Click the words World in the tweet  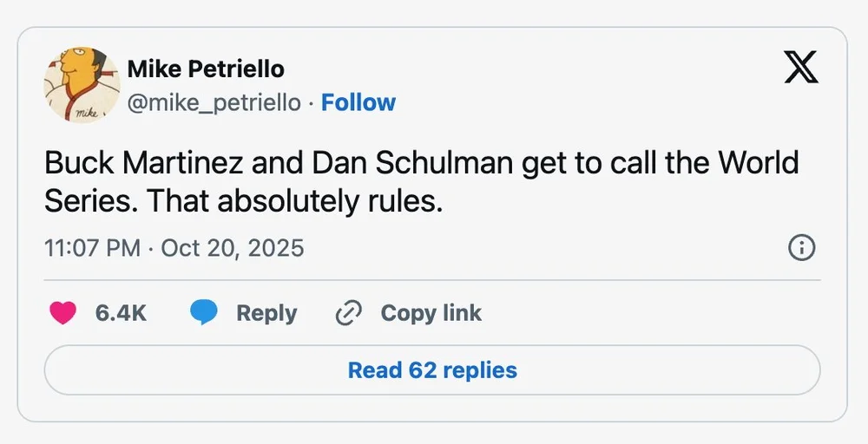click(759, 162)
